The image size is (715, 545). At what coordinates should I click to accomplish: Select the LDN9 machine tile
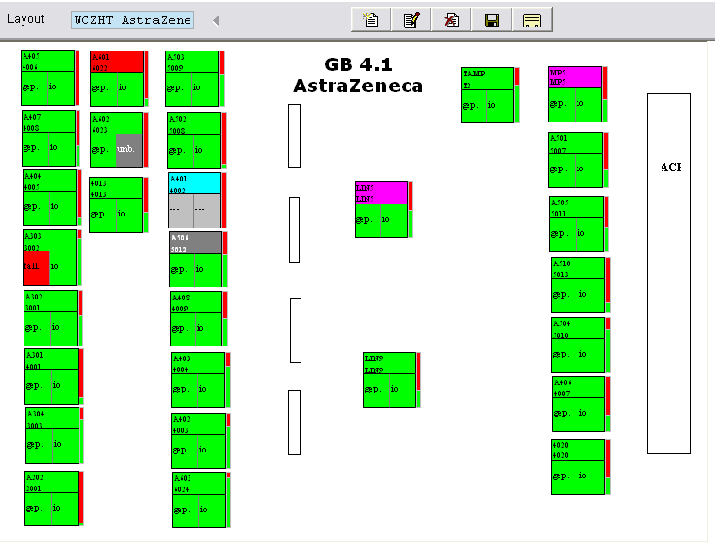(389, 380)
